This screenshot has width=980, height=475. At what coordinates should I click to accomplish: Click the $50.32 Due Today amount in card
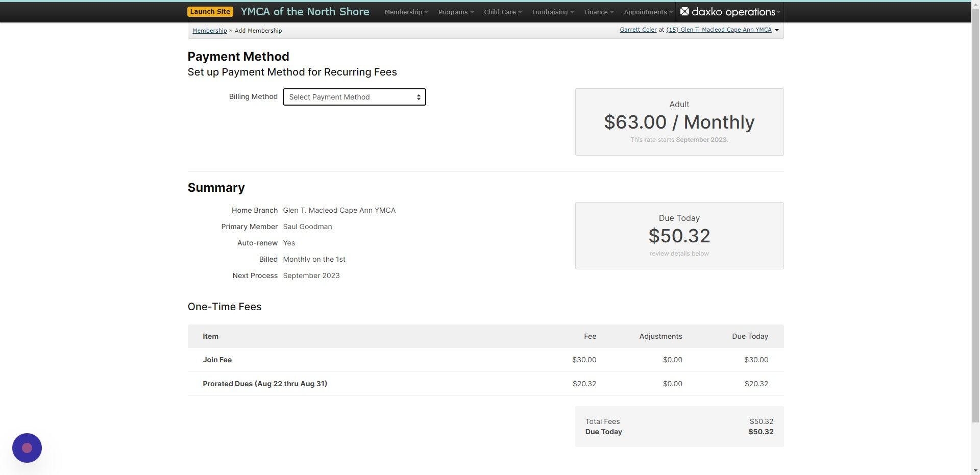pyautogui.click(x=679, y=236)
